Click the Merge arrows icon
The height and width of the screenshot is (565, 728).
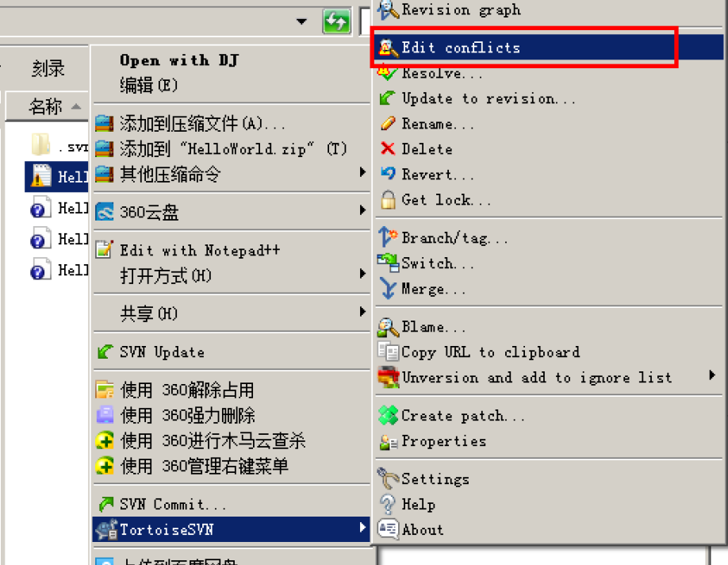click(x=388, y=288)
